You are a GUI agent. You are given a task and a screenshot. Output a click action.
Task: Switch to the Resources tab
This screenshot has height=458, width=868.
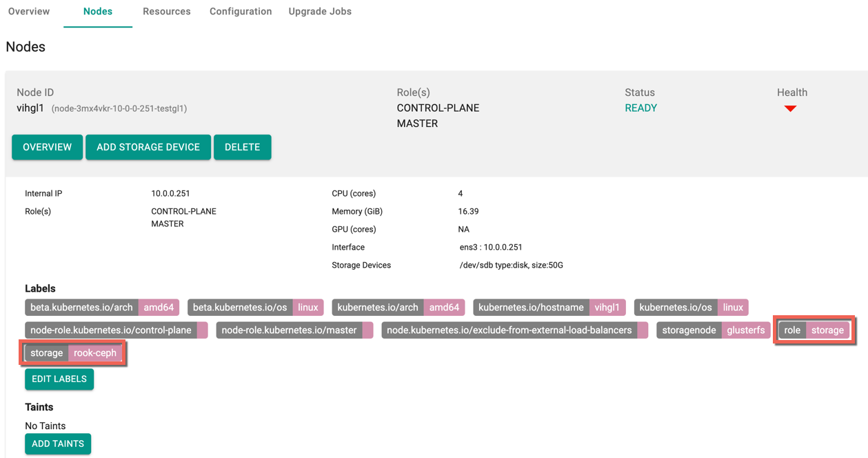click(166, 12)
